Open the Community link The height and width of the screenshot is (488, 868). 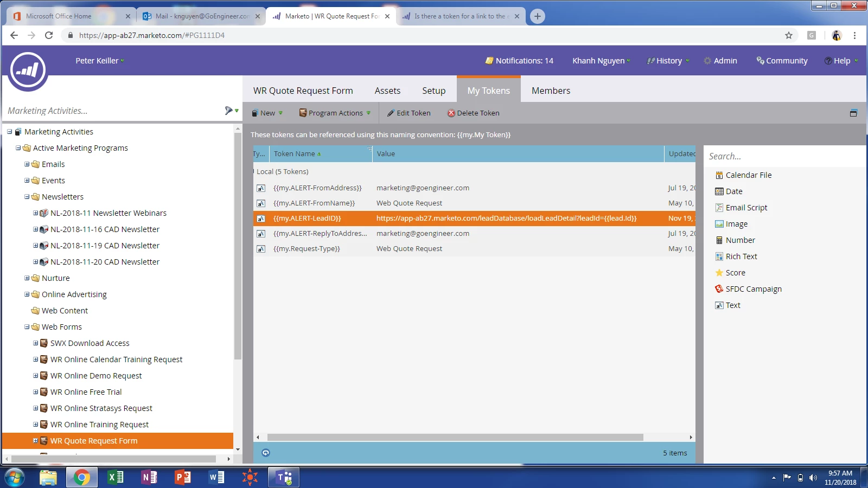tap(782, 61)
